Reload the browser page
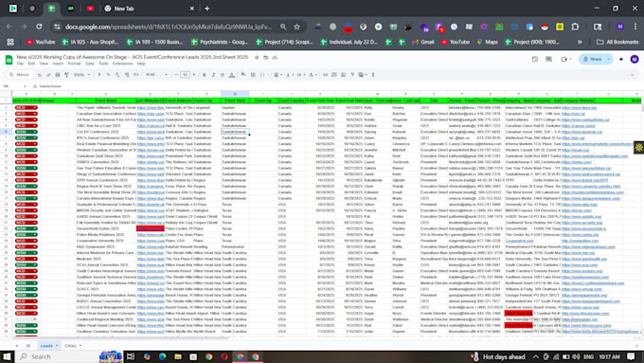 click(39, 27)
